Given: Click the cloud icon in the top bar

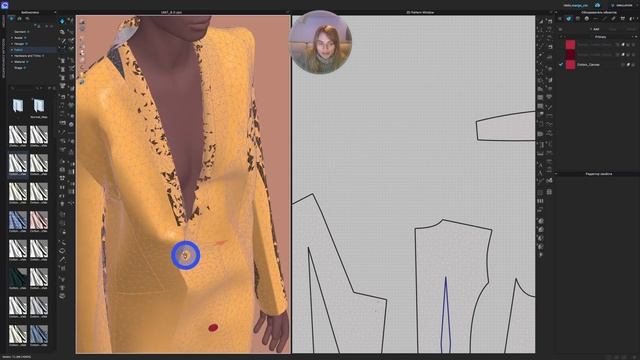Looking at the screenshot, I should click(x=598, y=5).
